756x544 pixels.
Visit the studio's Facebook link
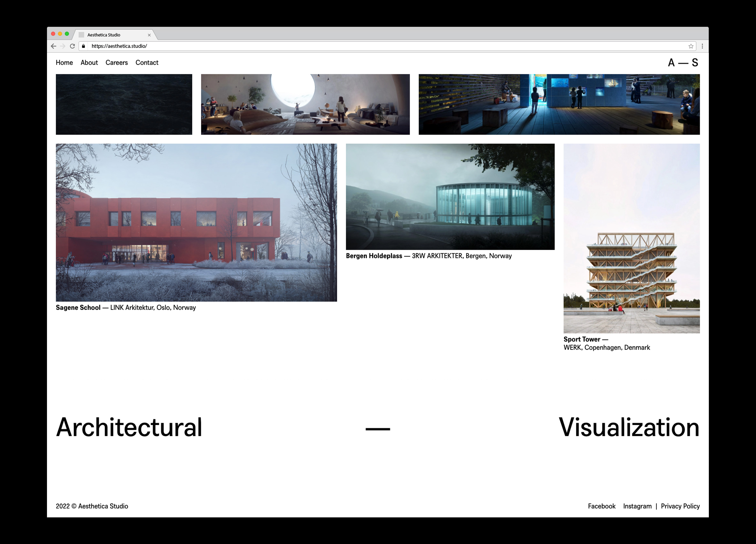tap(602, 506)
